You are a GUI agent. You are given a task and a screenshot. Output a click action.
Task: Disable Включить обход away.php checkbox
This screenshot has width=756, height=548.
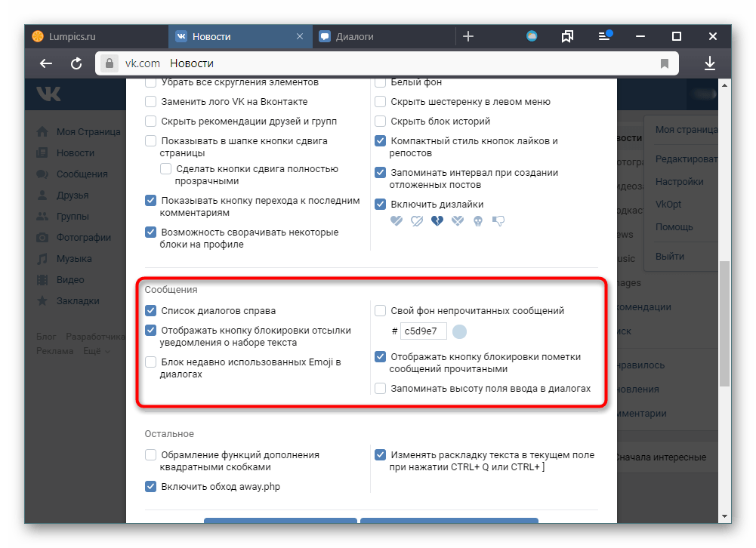point(150,486)
